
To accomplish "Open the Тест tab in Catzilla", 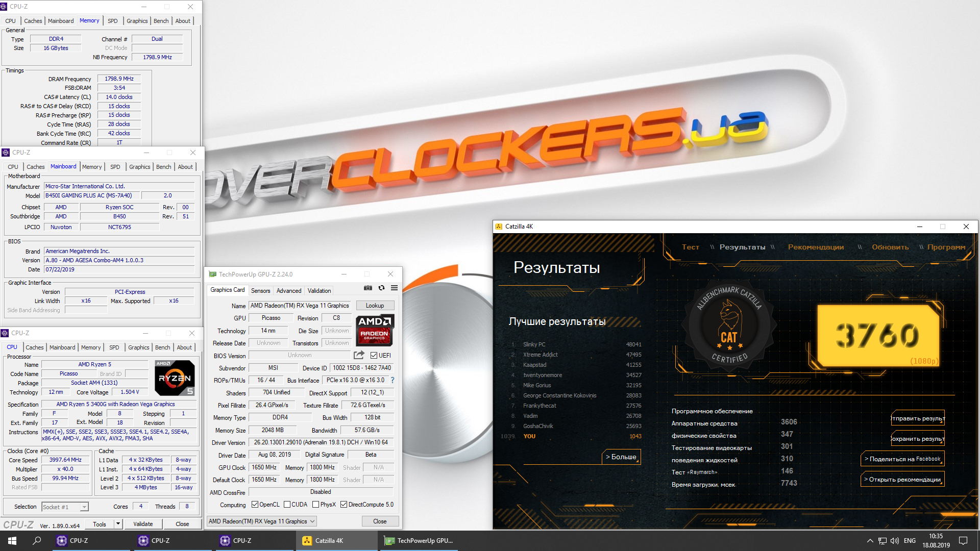I will tap(690, 247).
